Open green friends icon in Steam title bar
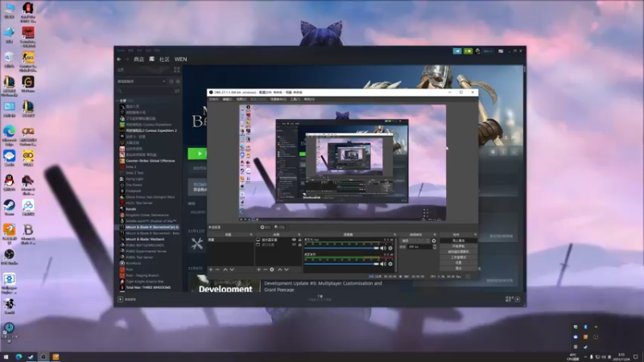Image resolution: width=644 pixels, height=362 pixels. (x=468, y=51)
